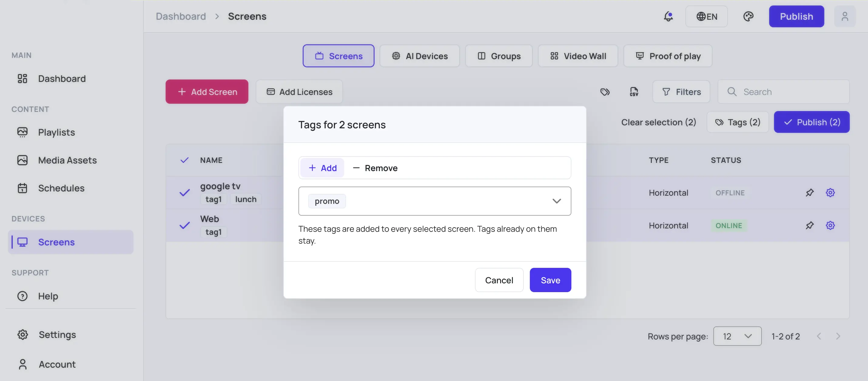Open Rows per page dropdown
This screenshot has height=381, width=868.
[737, 336]
